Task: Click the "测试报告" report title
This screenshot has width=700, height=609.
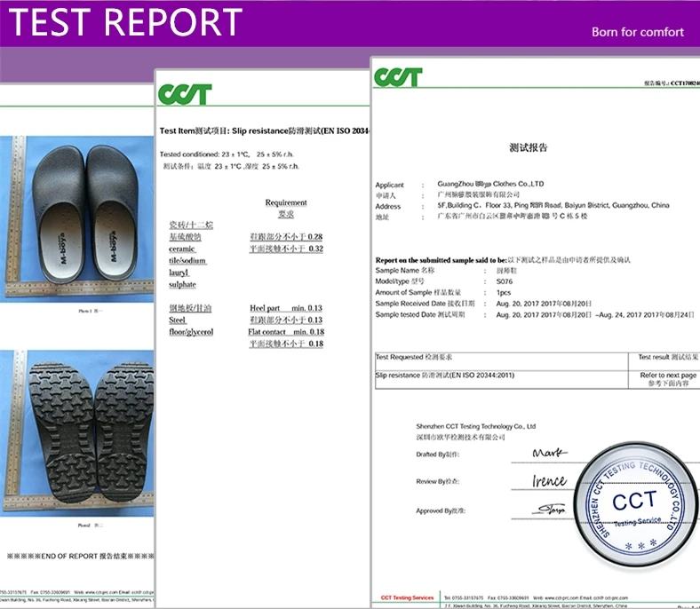Action: tap(529, 147)
